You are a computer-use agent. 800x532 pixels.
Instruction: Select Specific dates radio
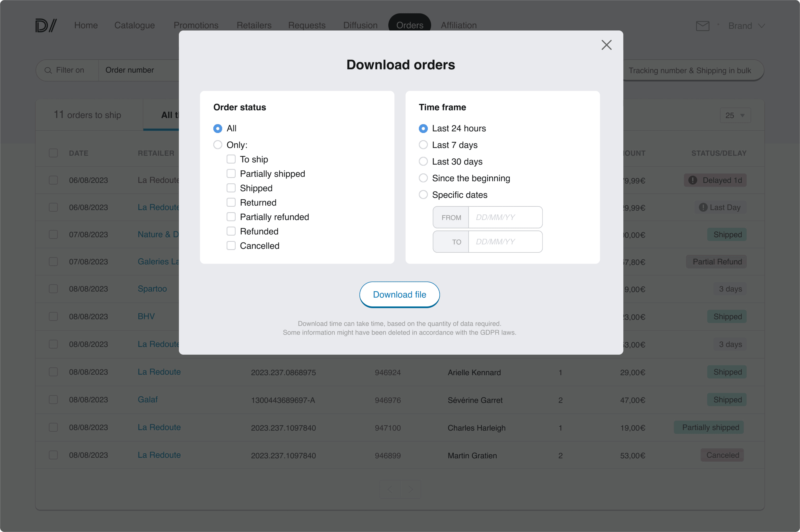coord(423,195)
